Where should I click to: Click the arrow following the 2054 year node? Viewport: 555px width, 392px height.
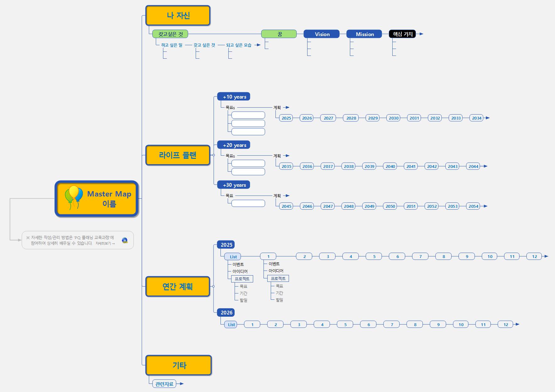486,206
